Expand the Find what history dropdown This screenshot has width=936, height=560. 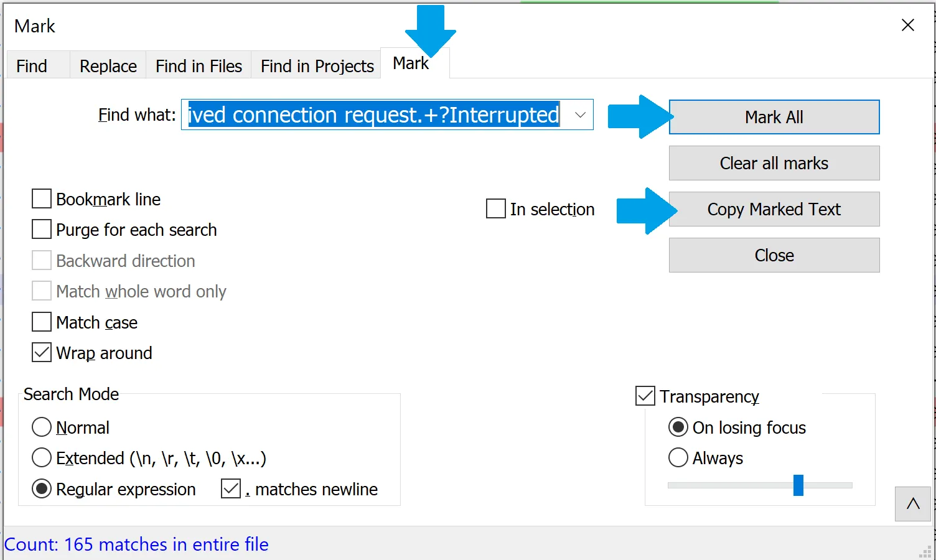(x=580, y=115)
